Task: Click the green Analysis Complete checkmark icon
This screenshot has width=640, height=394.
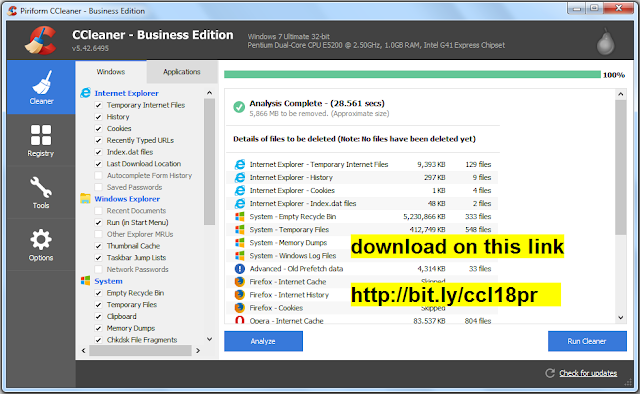Action: pos(239,107)
